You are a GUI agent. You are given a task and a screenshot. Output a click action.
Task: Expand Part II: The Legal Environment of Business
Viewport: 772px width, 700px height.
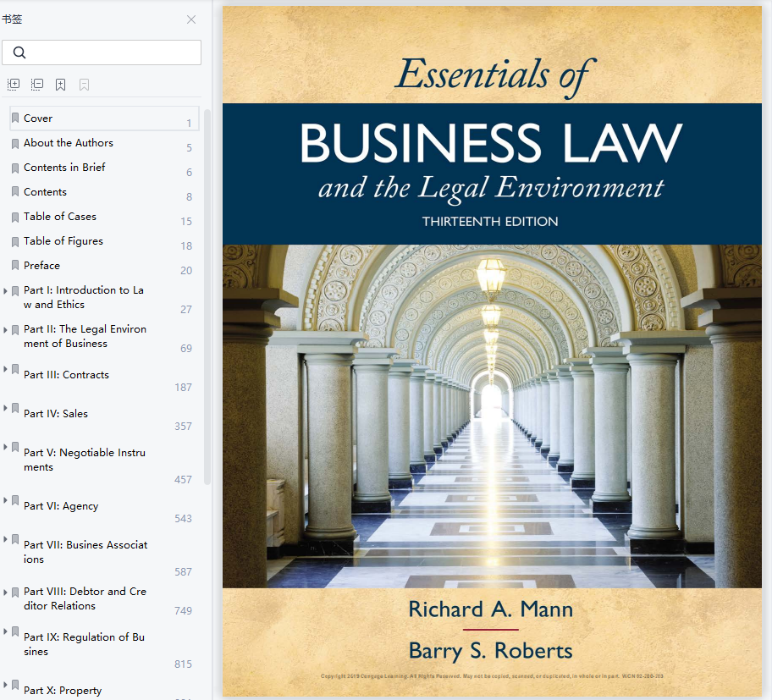point(5,330)
